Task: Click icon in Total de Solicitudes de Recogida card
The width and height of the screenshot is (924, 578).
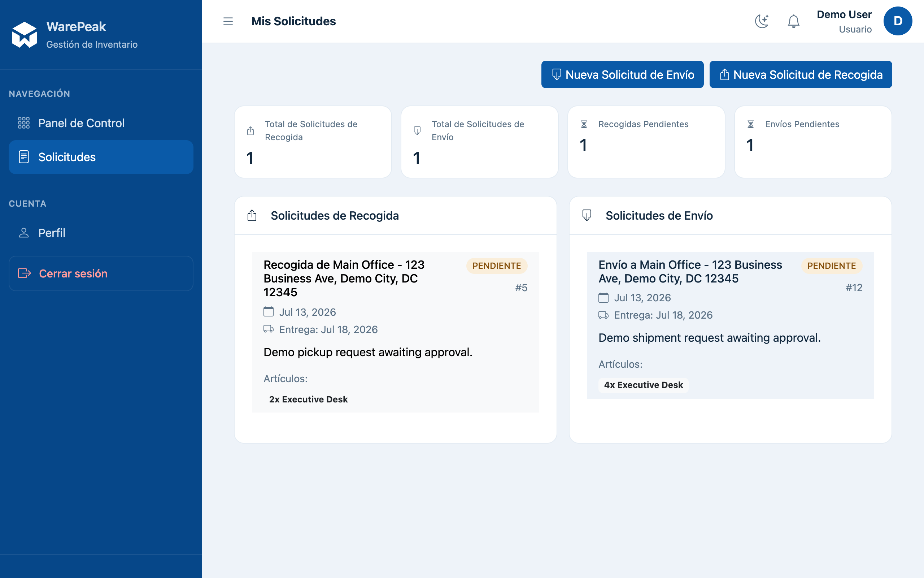Action: coord(250,131)
